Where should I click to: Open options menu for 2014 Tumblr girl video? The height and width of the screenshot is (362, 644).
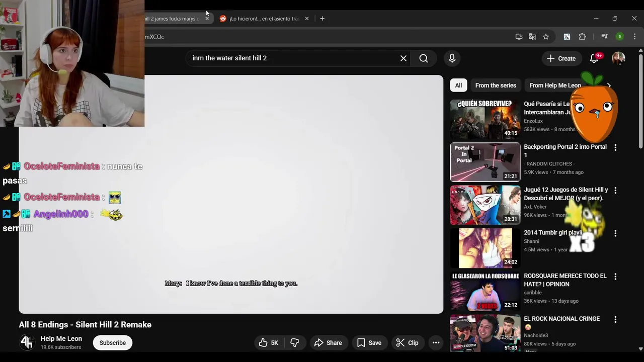[615, 233]
